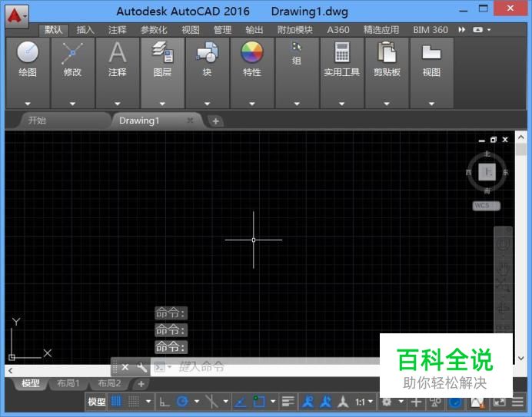Click the auto-scale annotation icon in status bar
This screenshot has height=417, width=532.
[326, 402]
